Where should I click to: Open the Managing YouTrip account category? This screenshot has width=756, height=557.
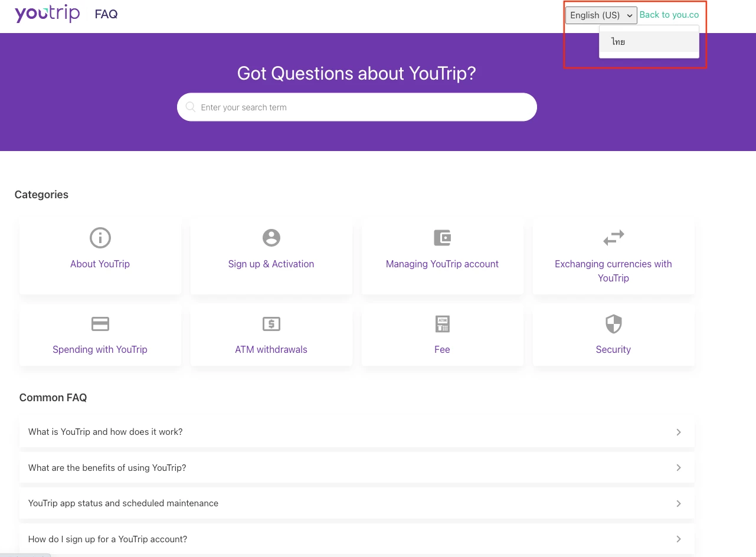point(442,264)
